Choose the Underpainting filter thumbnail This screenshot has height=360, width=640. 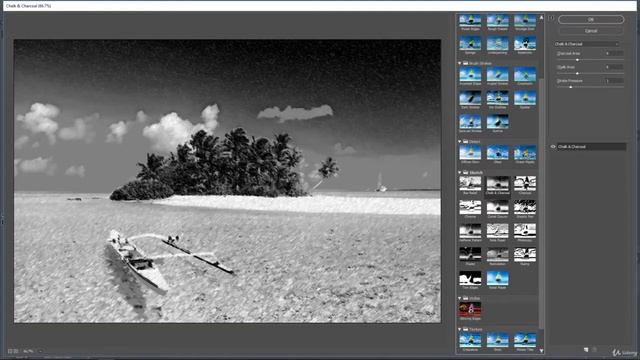coord(498,43)
